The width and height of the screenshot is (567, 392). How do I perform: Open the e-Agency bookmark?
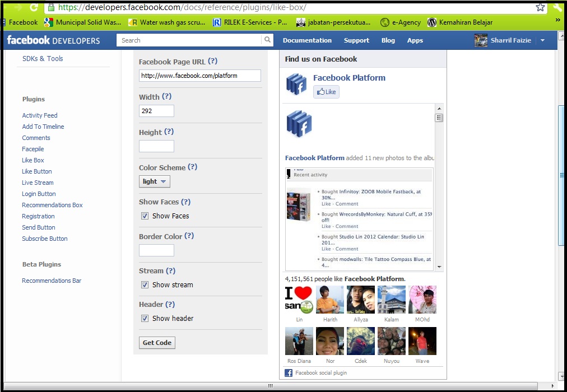click(401, 22)
